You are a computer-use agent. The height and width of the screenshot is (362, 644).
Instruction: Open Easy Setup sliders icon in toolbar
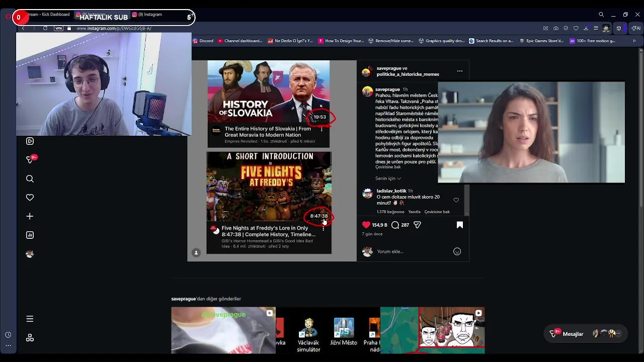pyautogui.click(x=596, y=28)
